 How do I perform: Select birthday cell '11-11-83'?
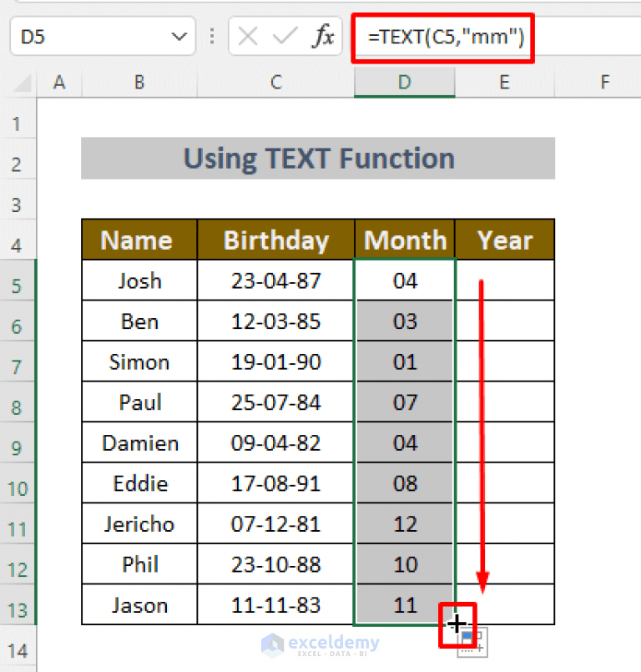[276, 604]
